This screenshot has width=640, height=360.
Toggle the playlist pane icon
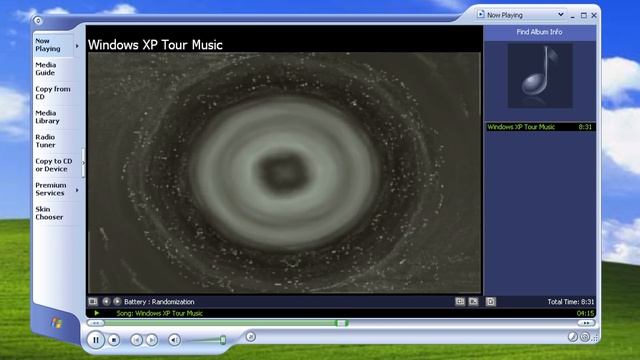[x=491, y=301]
